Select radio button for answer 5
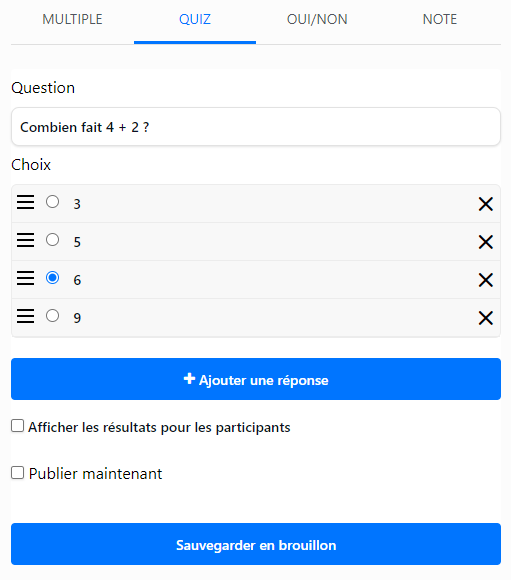Viewport: 511px width, 580px height. tap(53, 240)
